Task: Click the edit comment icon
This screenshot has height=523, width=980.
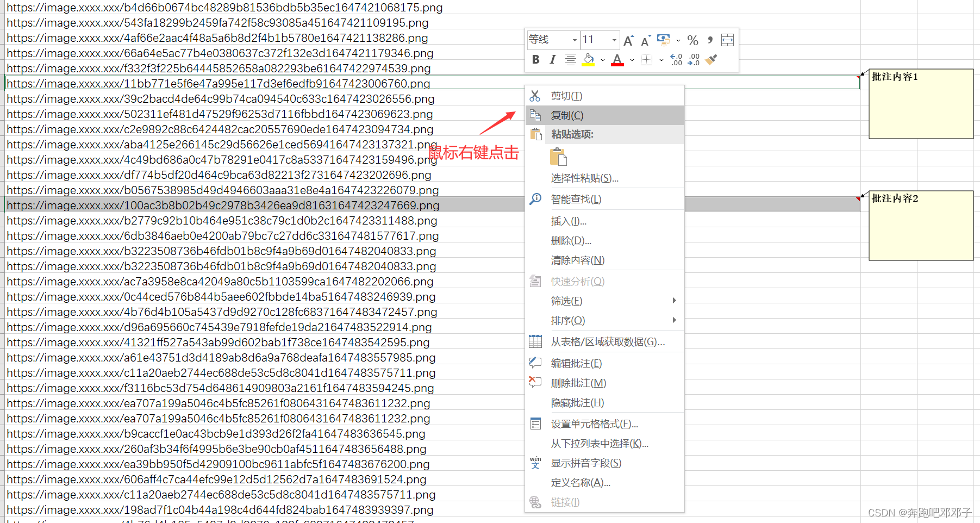Action: coord(535,363)
